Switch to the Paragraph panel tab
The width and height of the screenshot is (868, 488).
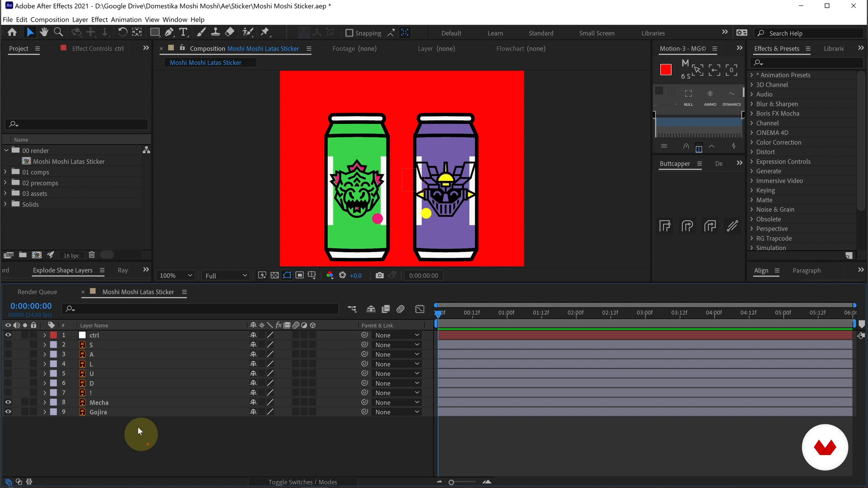[x=807, y=270]
